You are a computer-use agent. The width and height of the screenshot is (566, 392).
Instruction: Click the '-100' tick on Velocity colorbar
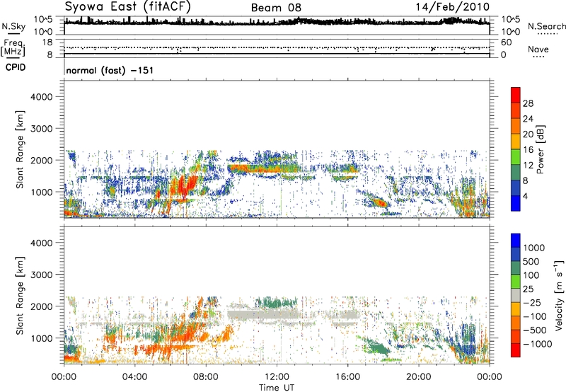(535, 316)
